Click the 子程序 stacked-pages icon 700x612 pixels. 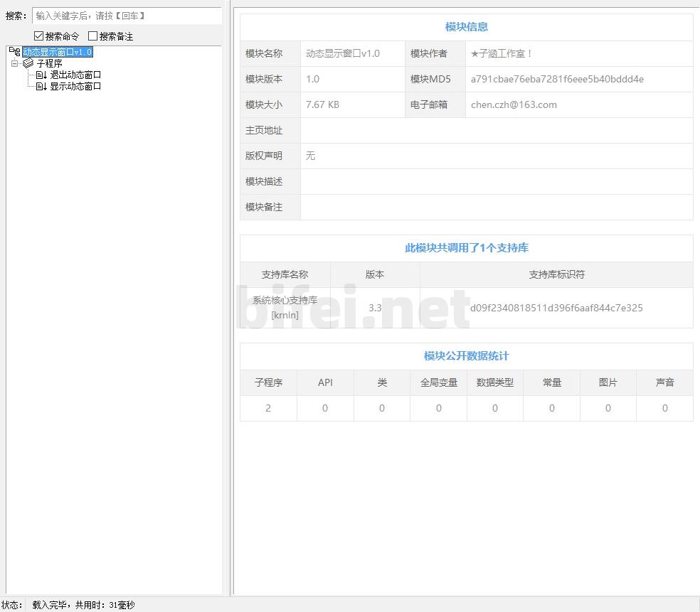tap(28, 63)
